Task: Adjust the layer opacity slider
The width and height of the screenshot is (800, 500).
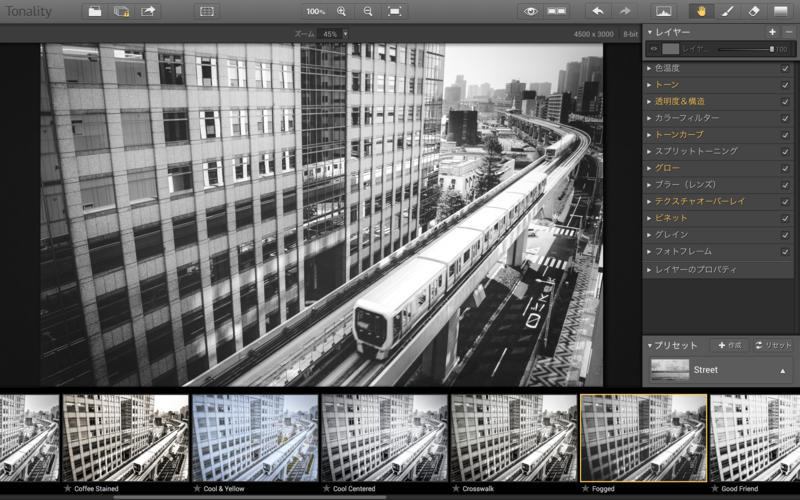Action: (x=745, y=49)
